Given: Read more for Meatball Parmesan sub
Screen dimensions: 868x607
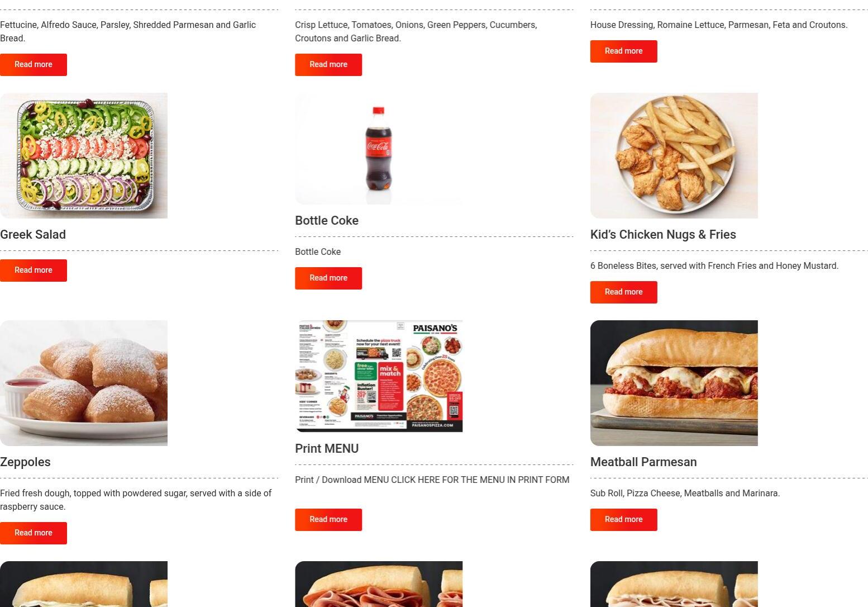Looking at the screenshot, I should pos(623,520).
